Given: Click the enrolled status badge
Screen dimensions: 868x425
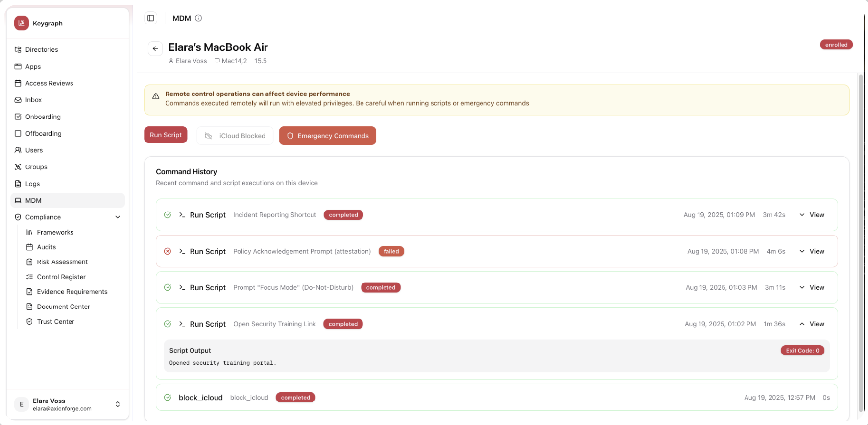Looking at the screenshot, I should 837,45.
